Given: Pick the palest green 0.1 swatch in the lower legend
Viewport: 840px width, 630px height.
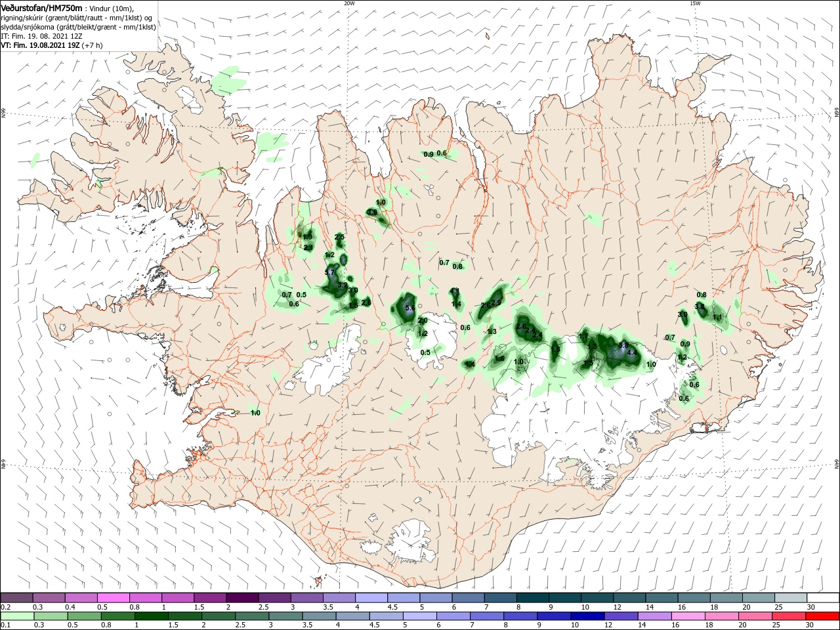Looking at the screenshot, I should 17,616.
